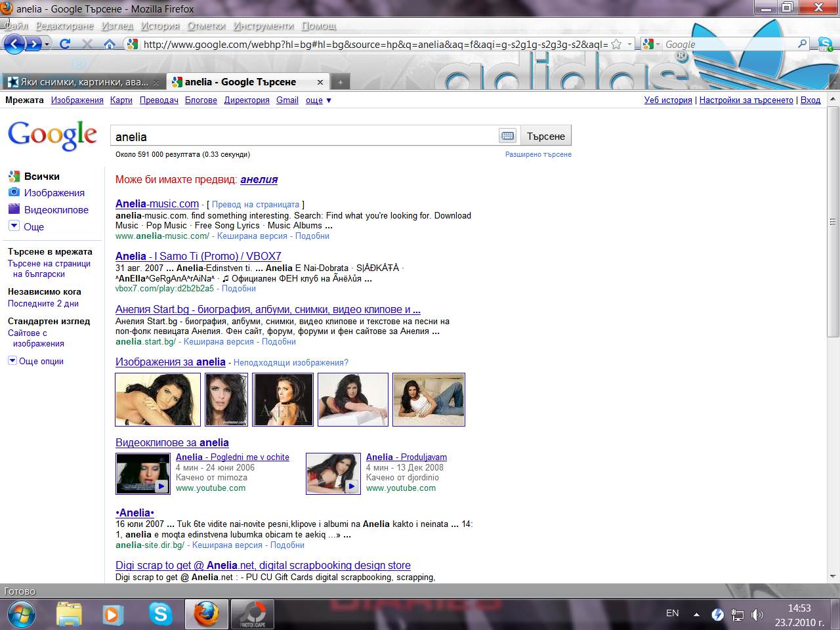Expand the 'още' menu in Google top bar
This screenshot has height=630, width=840.
point(318,100)
